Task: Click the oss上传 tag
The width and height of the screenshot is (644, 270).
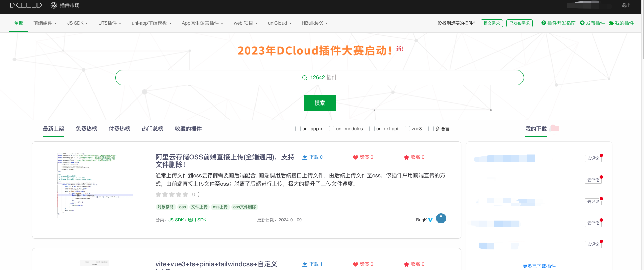Action: (x=220, y=207)
